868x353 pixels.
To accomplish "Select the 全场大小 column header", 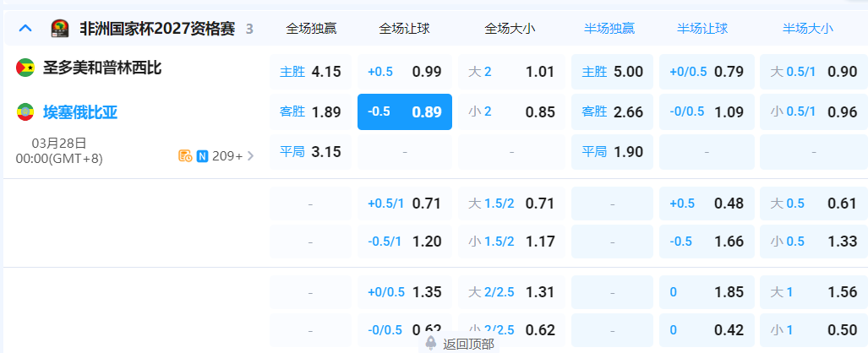I will coord(510,29).
